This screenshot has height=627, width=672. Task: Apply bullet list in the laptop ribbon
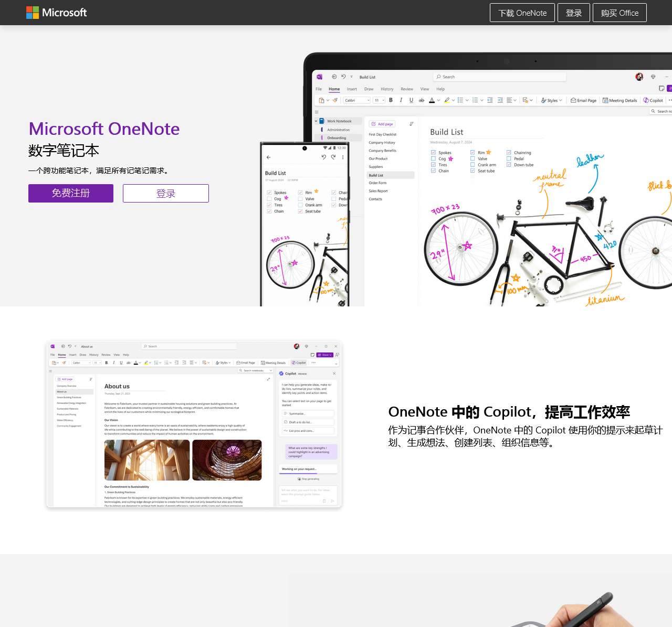(460, 100)
